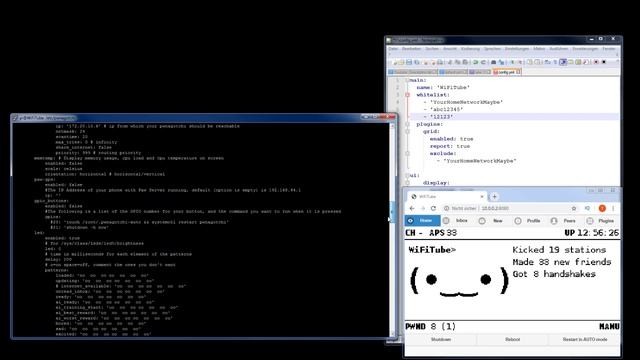Image resolution: width=640 pixels, height=360 pixels.
Task: Click 'orientation: horizontal' line in terminal
Action: [x=105, y=174]
